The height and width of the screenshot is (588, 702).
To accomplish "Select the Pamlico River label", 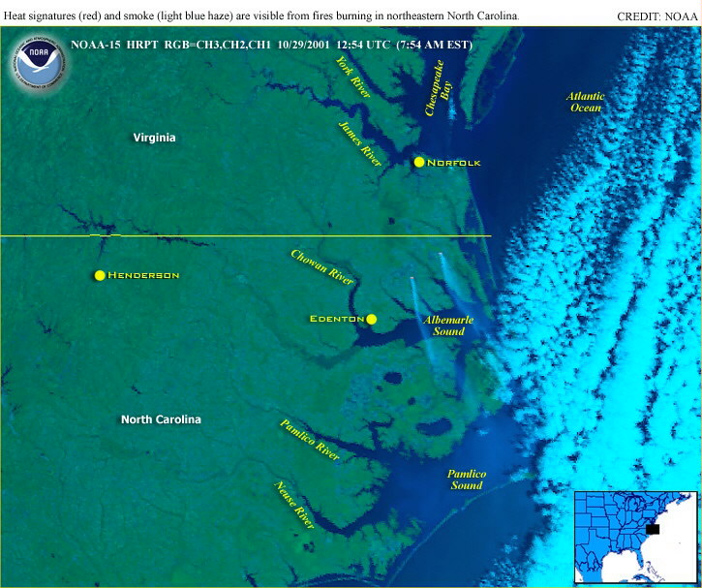I will tap(309, 440).
